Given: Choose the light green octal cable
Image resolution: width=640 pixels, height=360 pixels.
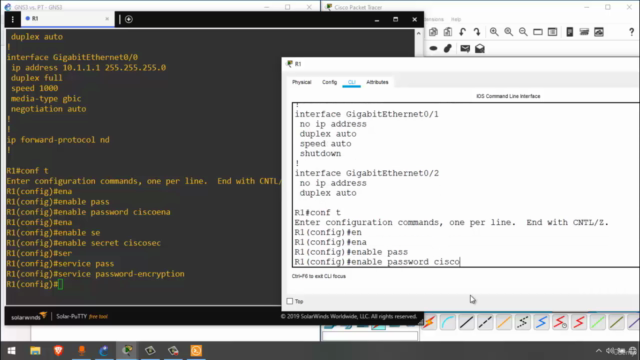Looking at the screenshot, I should pos(598,322).
